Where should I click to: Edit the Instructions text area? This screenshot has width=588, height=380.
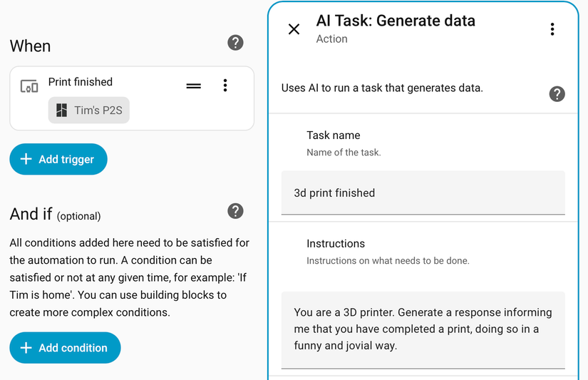click(x=423, y=329)
